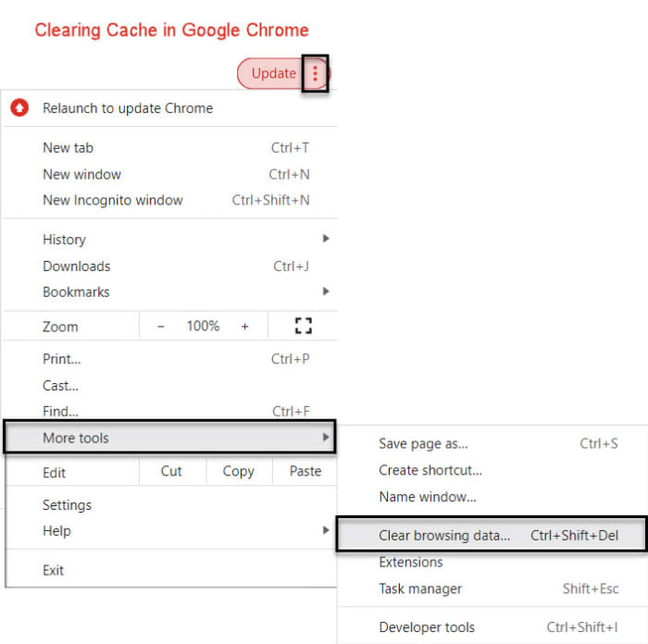
Task: Open the Chrome three-dot menu icon
Action: tap(315, 73)
